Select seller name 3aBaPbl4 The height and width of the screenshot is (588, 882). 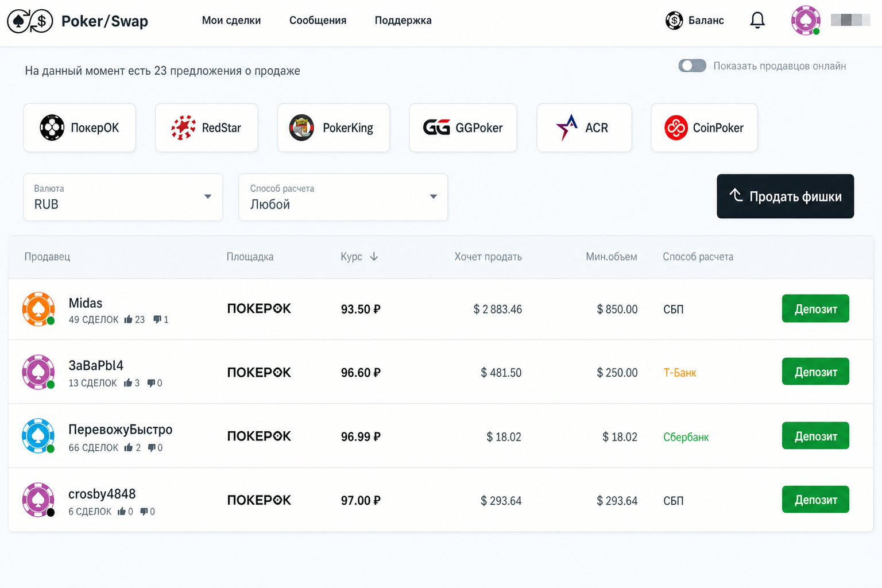tap(96, 366)
